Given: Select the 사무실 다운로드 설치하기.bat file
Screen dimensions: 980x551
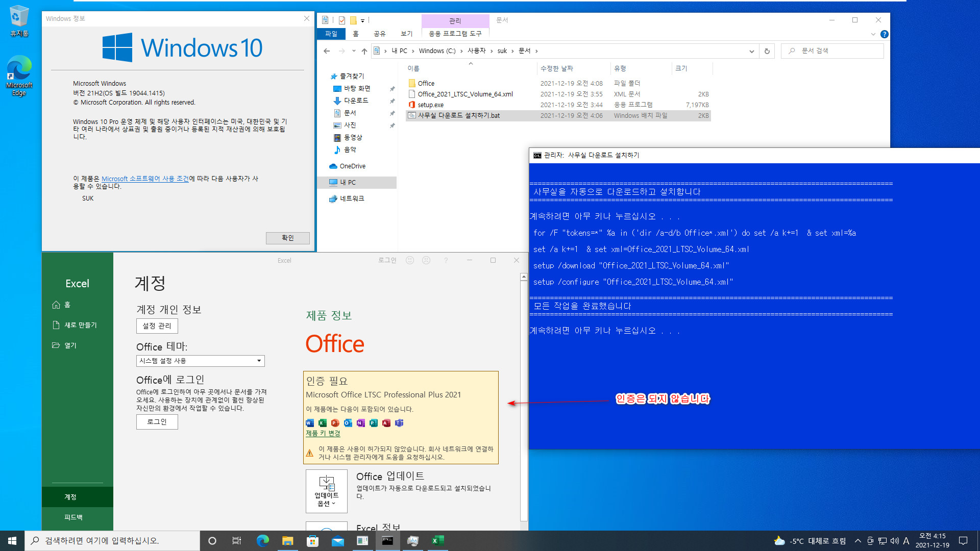Looking at the screenshot, I should (x=558, y=115).
